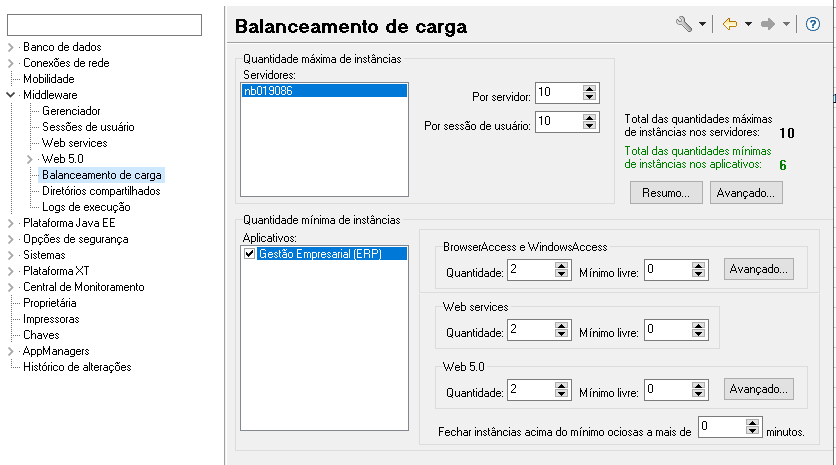Image resolution: width=836 pixels, height=465 pixels.
Task: Click the wrench tools icon
Action: click(684, 24)
